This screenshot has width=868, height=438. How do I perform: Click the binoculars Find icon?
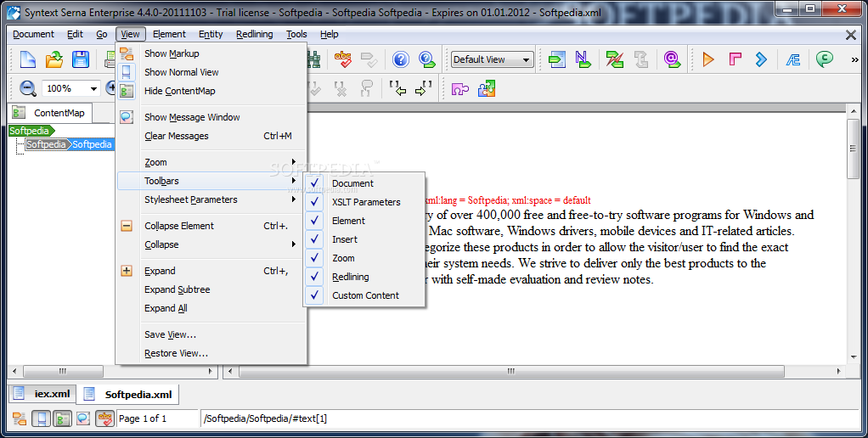(314, 59)
